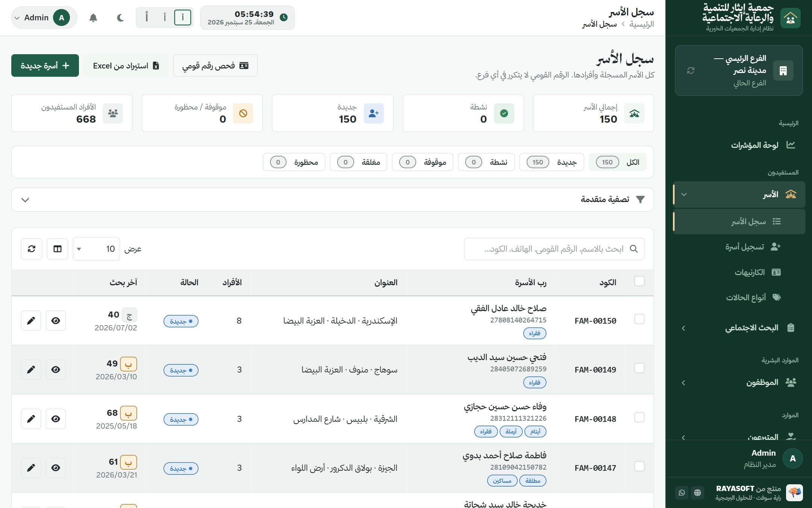812x508 pixels.
Task: Open تسجيل أسرة in the sidebar
Action: (x=739, y=247)
